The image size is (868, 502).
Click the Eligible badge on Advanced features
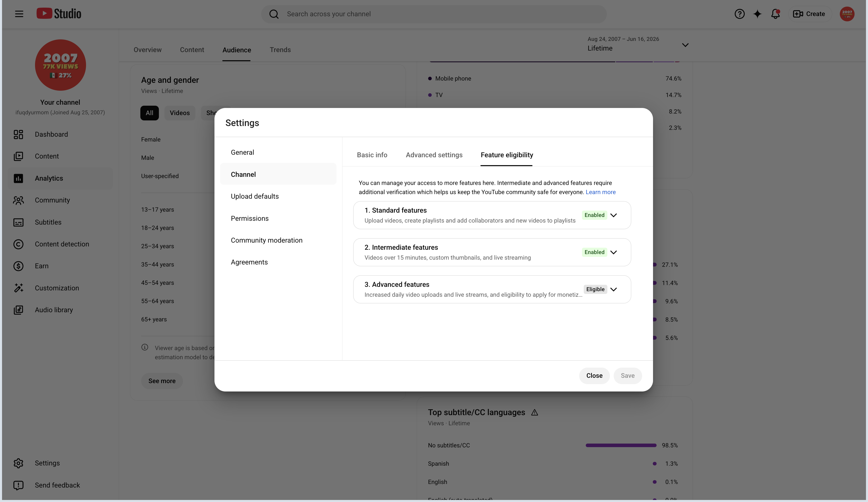point(595,289)
